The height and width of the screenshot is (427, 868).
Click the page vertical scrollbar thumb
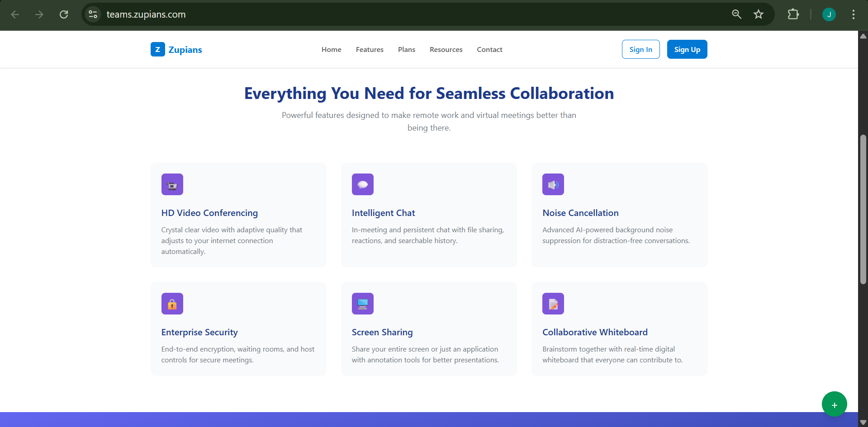863,208
